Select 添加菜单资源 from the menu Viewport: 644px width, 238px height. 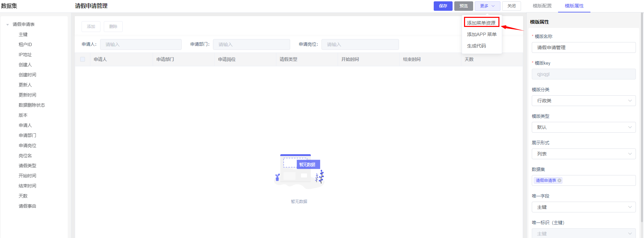tap(481, 23)
